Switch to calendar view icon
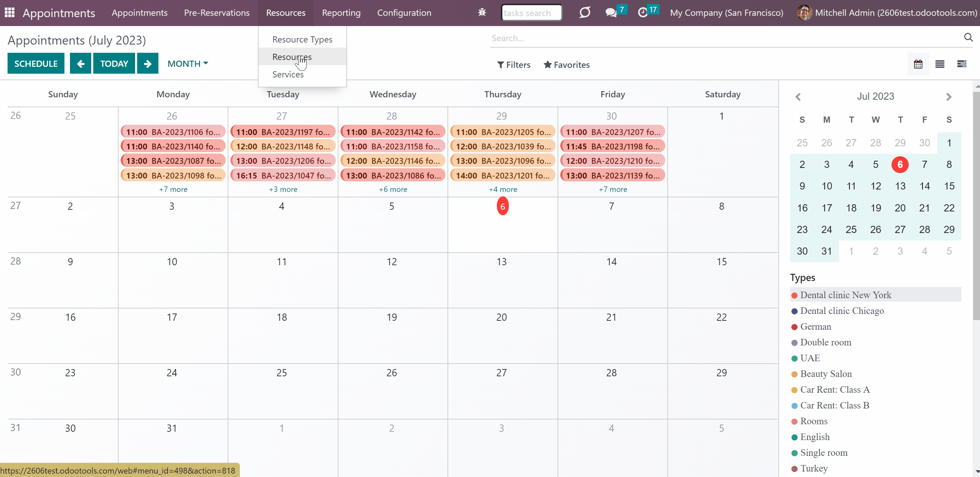 coord(918,64)
